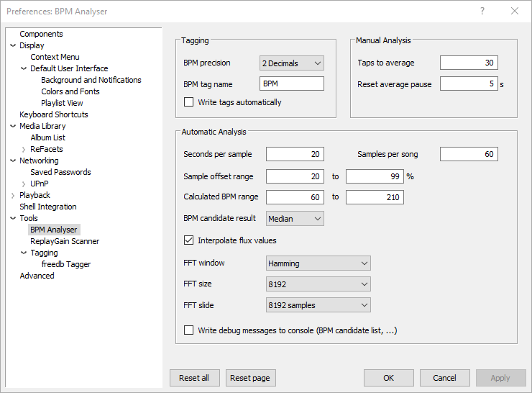Enable Write tags automatically checkbox

pyautogui.click(x=189, y=102)
